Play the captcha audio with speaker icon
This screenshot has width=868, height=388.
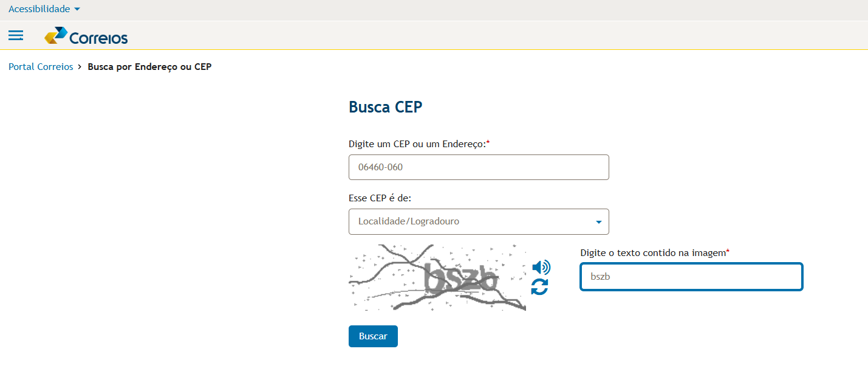click(541, 267)
